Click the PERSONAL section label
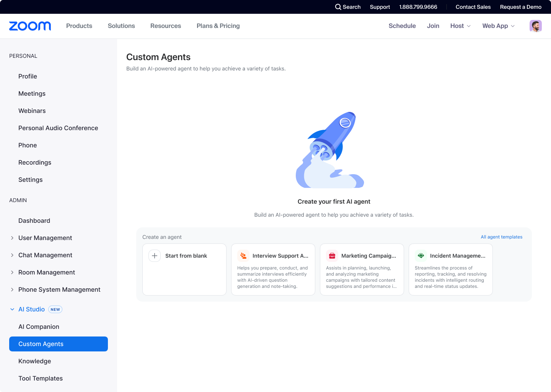The height and width of the screenshot is (392, 551). (x=23, y=56)
